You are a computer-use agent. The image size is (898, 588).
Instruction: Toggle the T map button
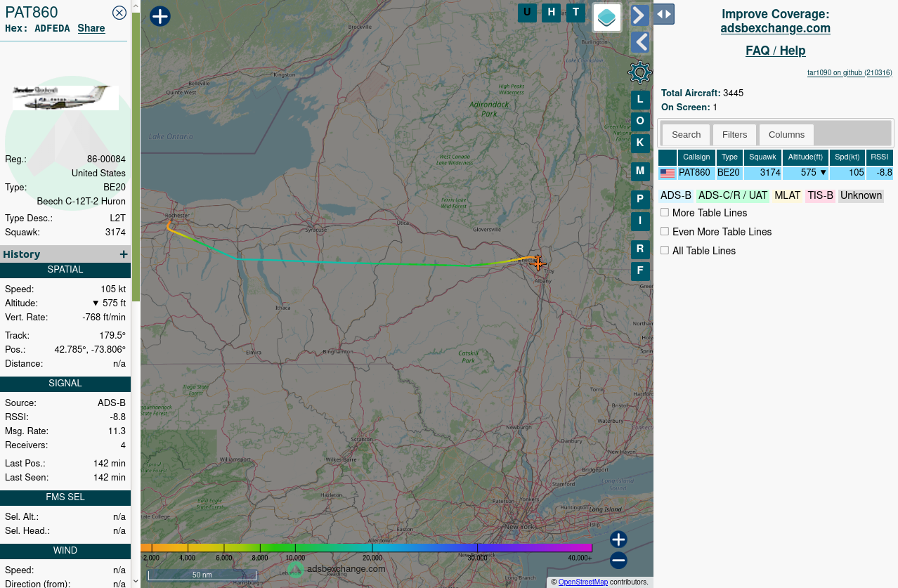click(576, 12)
